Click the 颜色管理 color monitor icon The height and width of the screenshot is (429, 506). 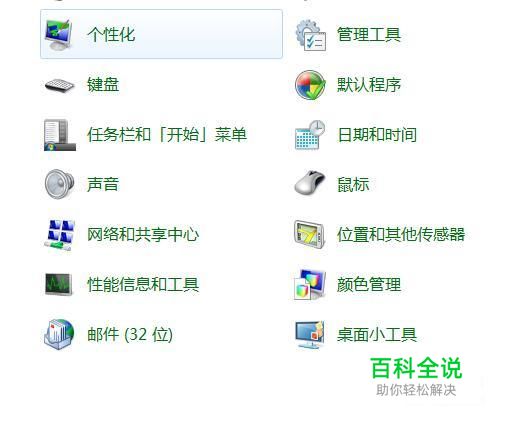pyautogui.click(x=310, y=284)
